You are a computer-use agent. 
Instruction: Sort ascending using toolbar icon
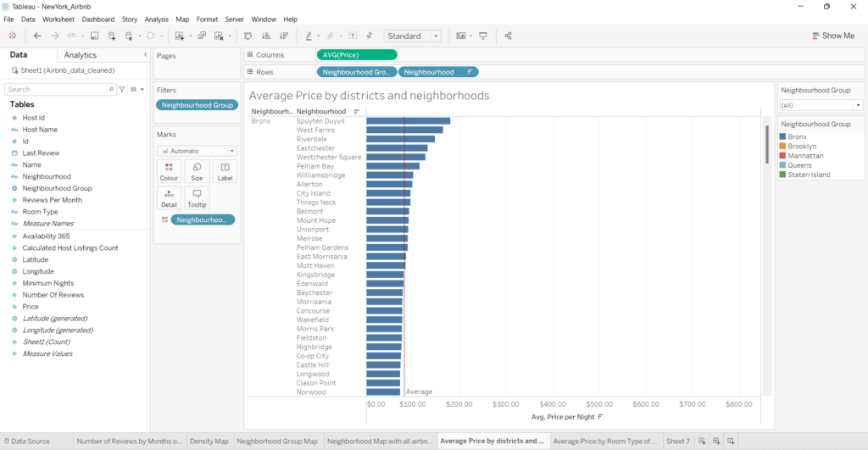pos(266,36)
